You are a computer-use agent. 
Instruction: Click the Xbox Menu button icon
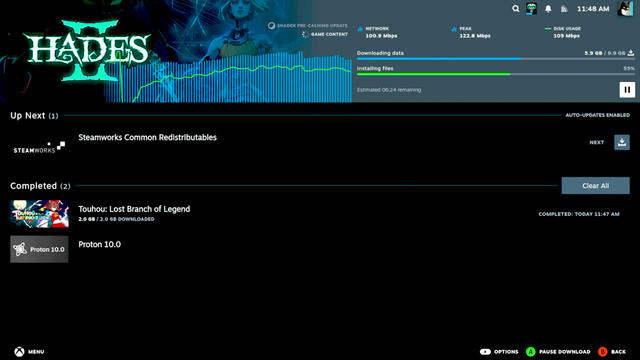[19, 351]
